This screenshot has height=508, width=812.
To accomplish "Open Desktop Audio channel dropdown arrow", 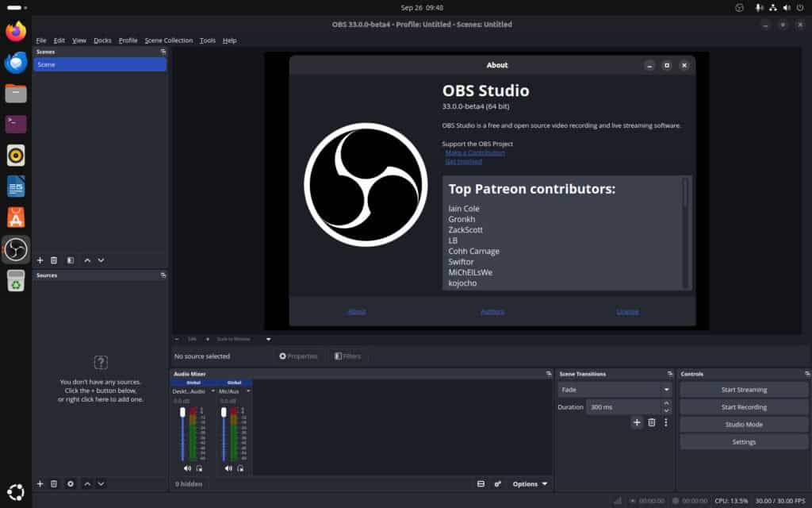I will [213, 391].
